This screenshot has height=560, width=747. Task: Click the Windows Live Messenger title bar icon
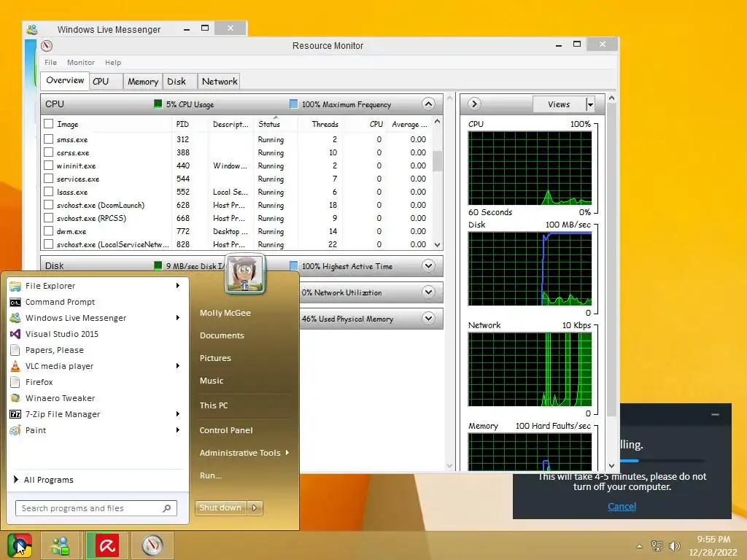tap(32, 29)
